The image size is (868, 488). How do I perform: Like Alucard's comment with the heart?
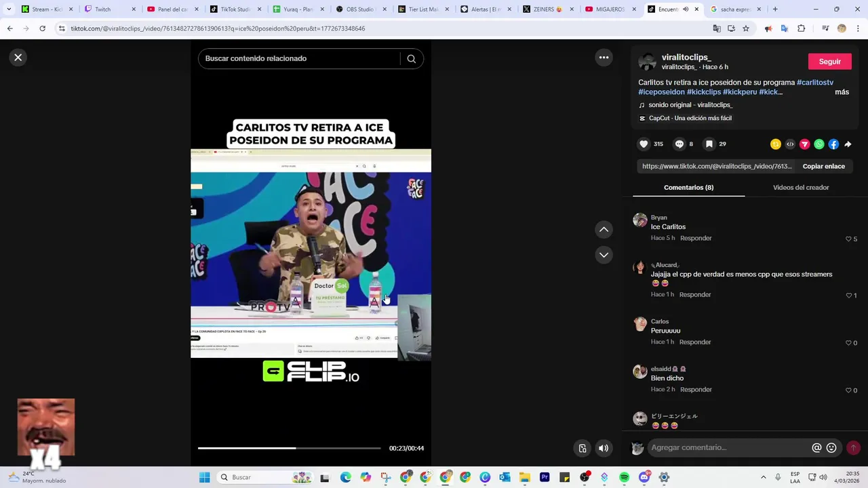coord(848,296)
